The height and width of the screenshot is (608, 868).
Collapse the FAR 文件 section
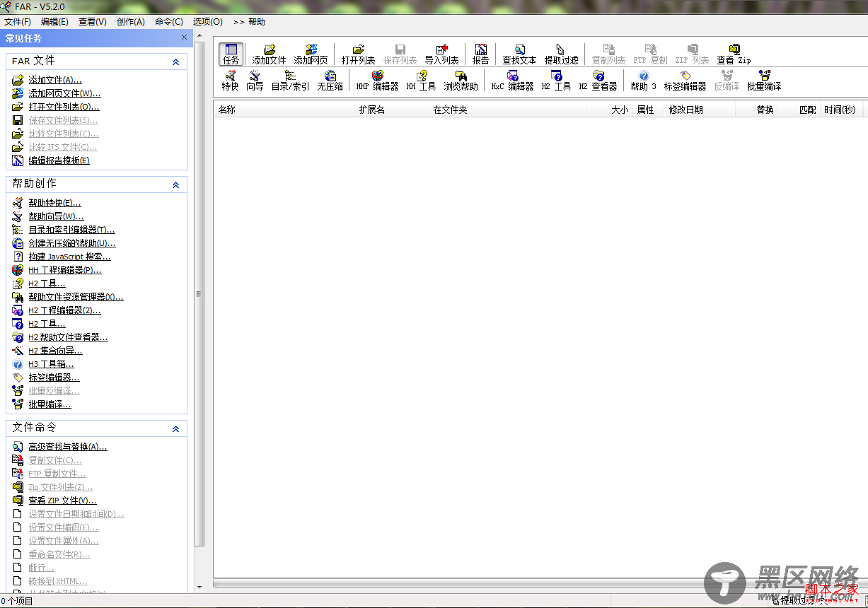point(176,62)
